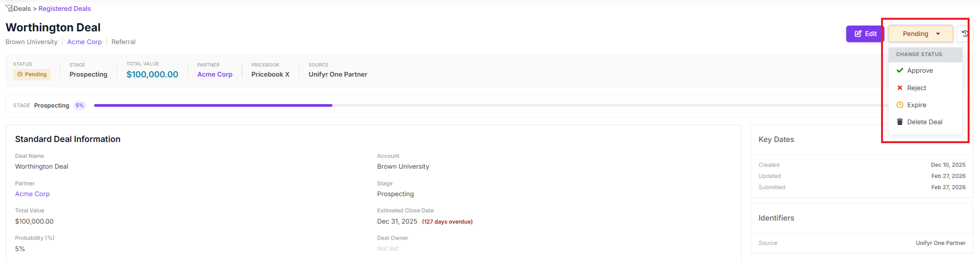Click the history clock icon button
The height and width of the screenshot is (260, 980).
pos(965,34)
